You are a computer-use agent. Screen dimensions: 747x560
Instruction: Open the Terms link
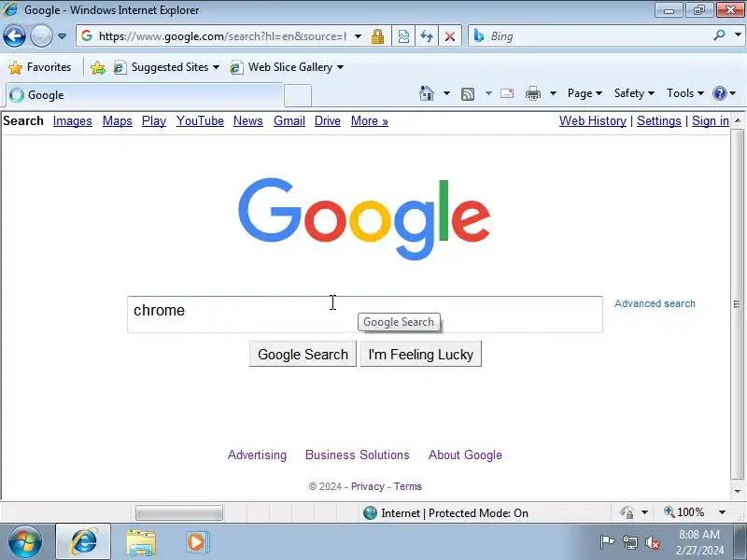click(407, 486)
